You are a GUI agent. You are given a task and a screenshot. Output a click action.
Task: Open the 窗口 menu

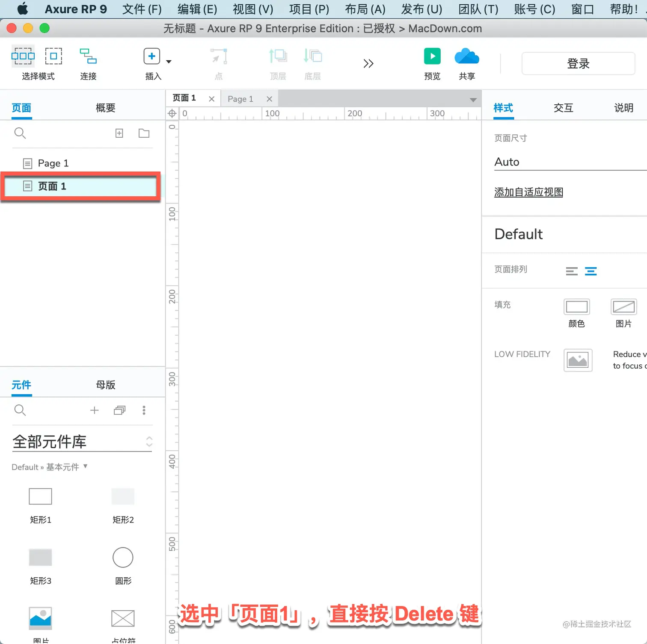(583, 9)
